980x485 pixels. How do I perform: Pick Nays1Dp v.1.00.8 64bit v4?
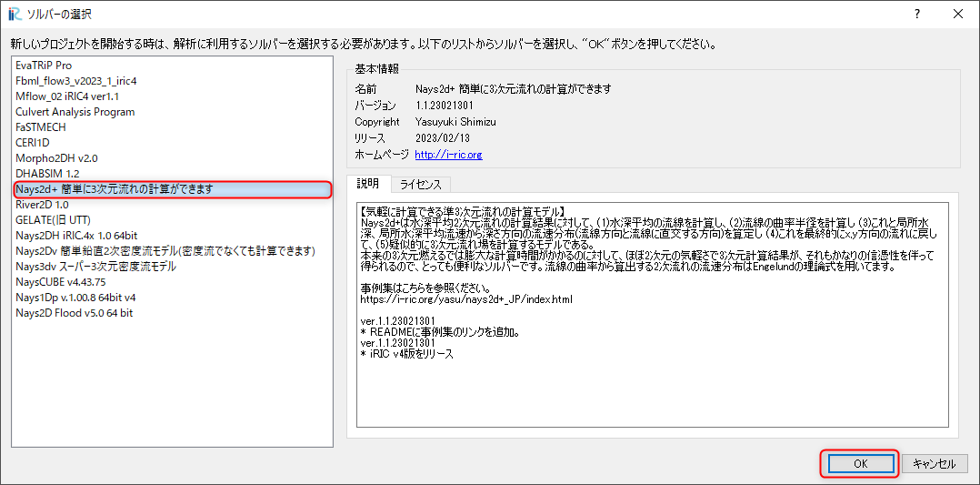pyautogui.click(x=172, y=298)
